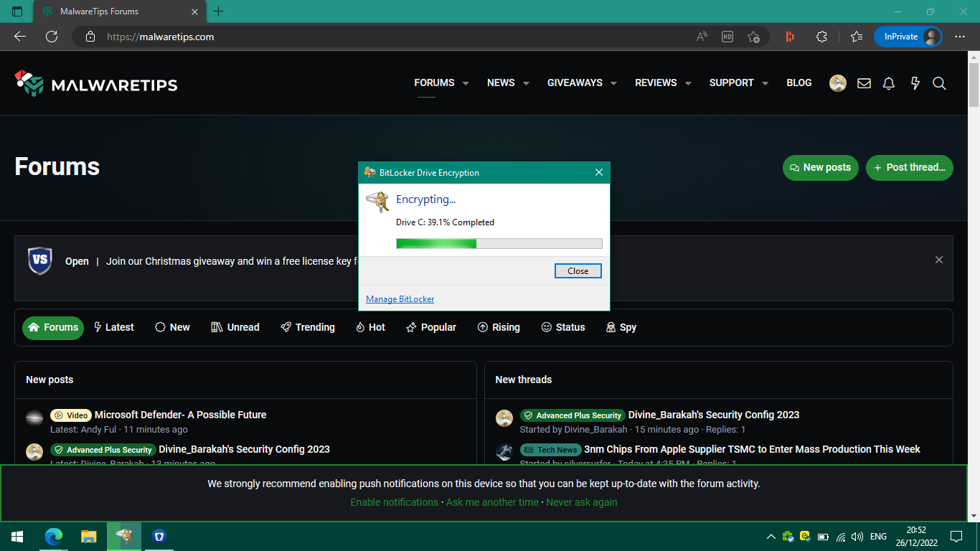Switch to the Unread tab
This screenshot has width=980, height=551.
pos(235,327)
